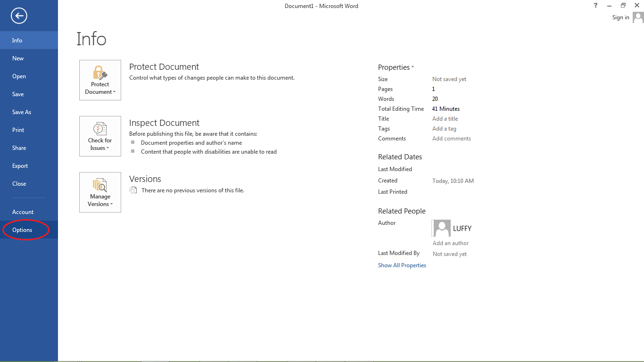
Task: Click Show All Properties link
Action: coord(402,265)
